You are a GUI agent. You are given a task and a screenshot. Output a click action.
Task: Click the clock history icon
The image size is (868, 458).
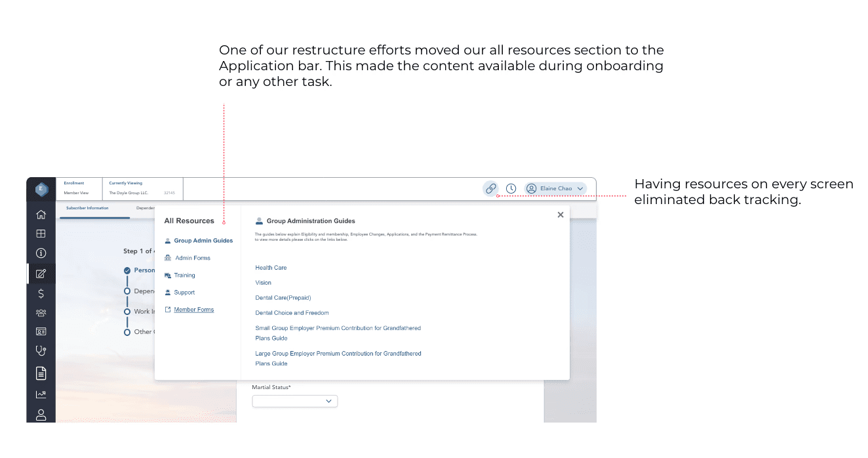point(511,188)
